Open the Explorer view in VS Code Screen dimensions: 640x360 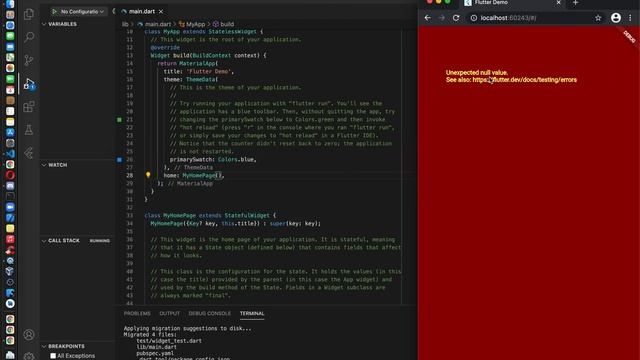tap(29, 14)
